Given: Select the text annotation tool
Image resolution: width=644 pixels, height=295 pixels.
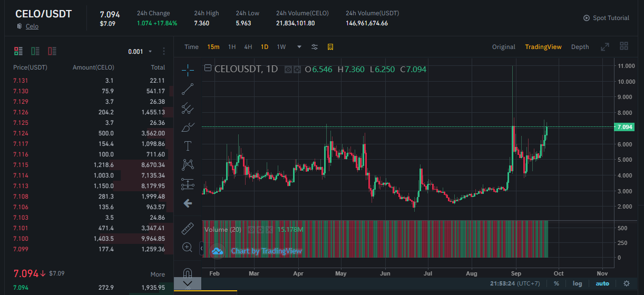Looking at the screenshot, I should pyautogui.click(x=188, y=146).
